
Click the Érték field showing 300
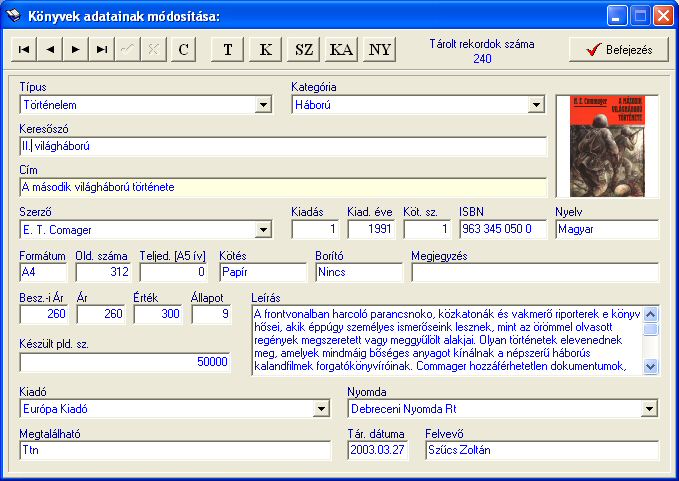pyautogui.click(x=158, y=314)
